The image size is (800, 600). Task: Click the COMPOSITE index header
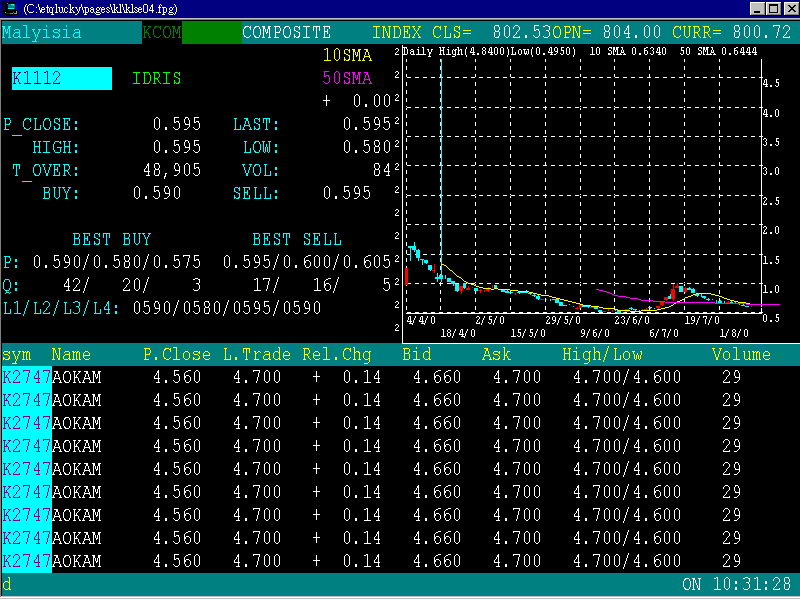pyautogui.click(x=286, y=32)
